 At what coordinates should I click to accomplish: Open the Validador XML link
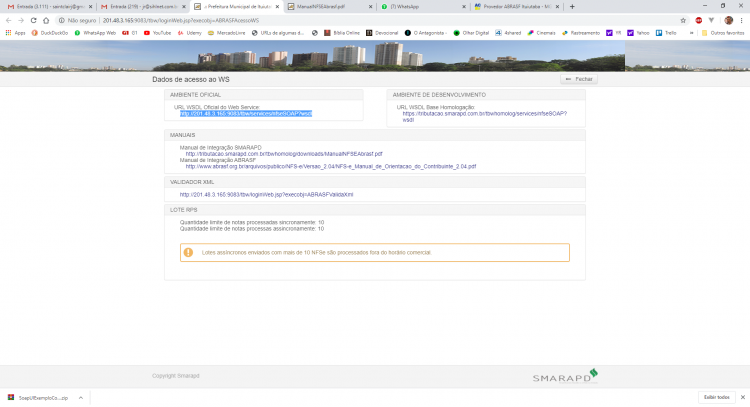point(266,195)
